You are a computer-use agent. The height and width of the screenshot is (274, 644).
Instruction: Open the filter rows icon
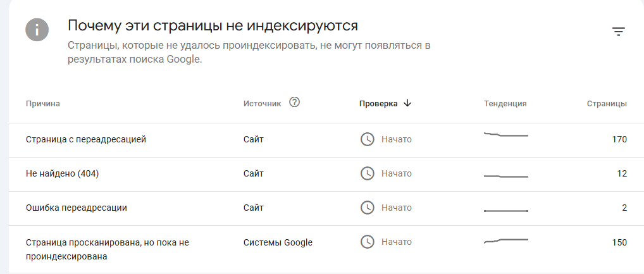tap(618, 32)
